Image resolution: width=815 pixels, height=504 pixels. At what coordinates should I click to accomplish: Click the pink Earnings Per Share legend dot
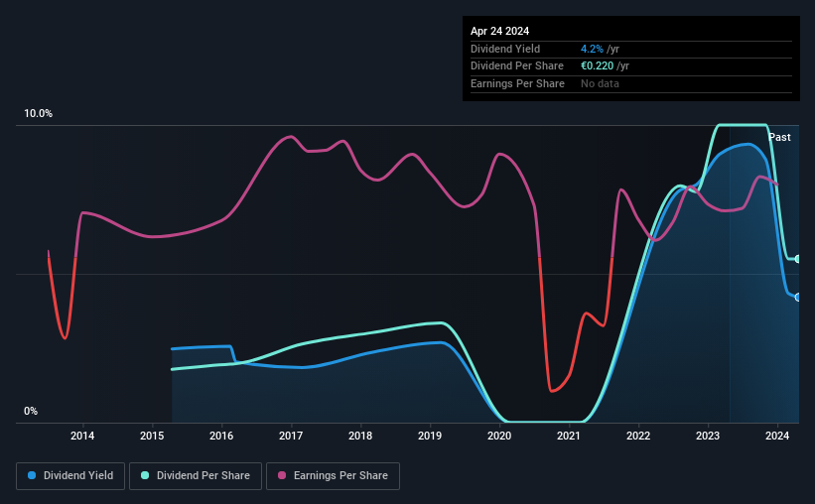(x=282, y=475)
